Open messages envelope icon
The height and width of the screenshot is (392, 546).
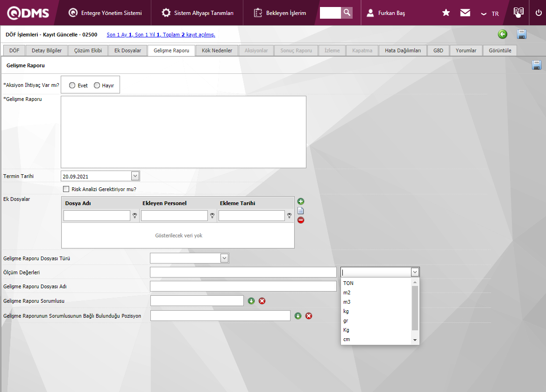pos(465,13)
